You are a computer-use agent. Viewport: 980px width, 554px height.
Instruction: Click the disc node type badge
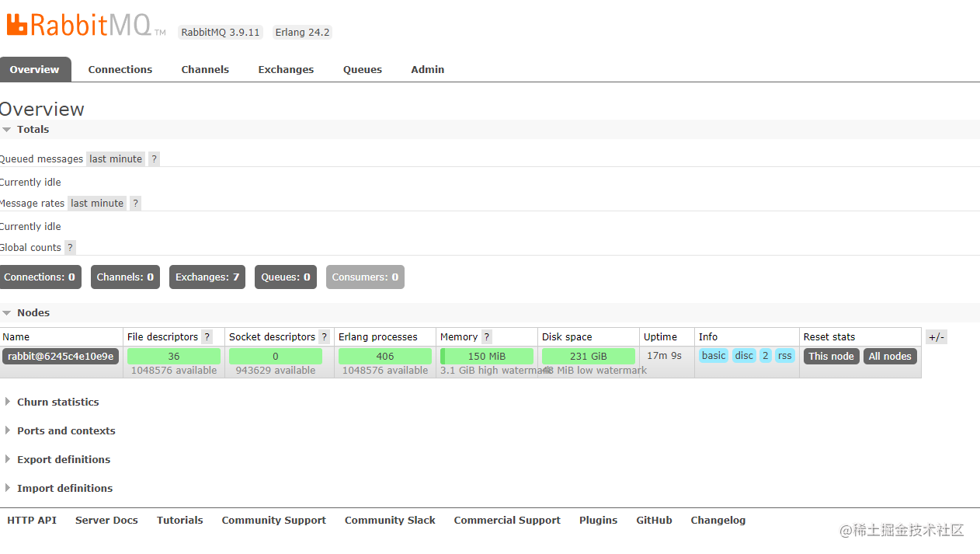[743, 355]
